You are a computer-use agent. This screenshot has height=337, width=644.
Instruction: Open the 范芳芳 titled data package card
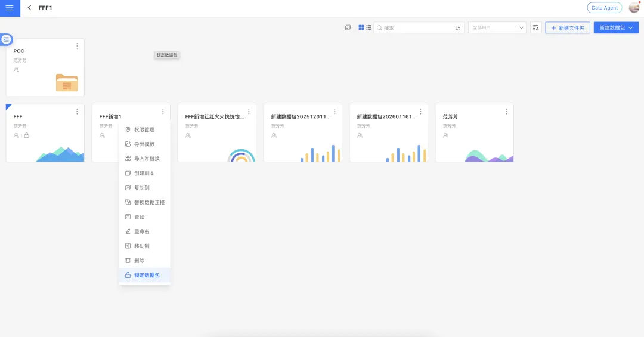coord(475,133)
